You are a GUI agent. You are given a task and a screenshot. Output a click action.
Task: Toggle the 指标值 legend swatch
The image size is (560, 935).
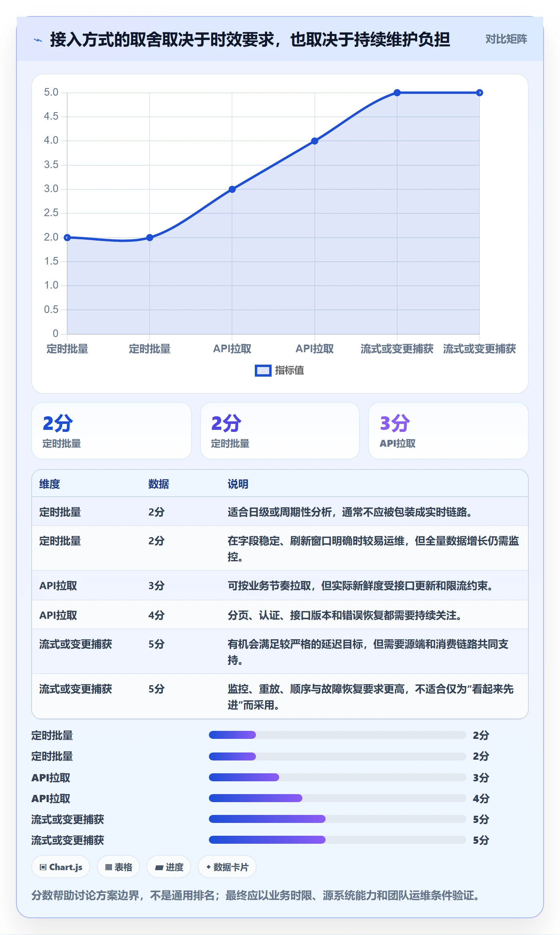(263, 371)
